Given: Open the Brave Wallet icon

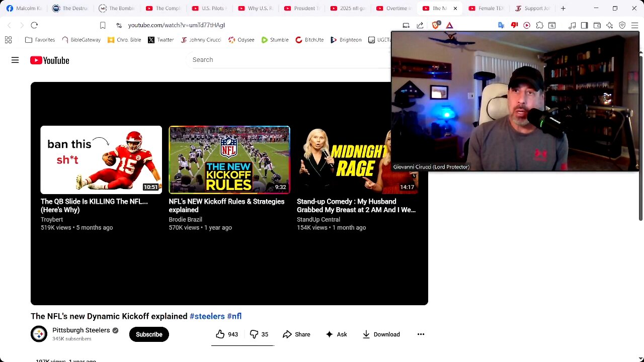Looking at the screenshot, I should tap(597, 25).
